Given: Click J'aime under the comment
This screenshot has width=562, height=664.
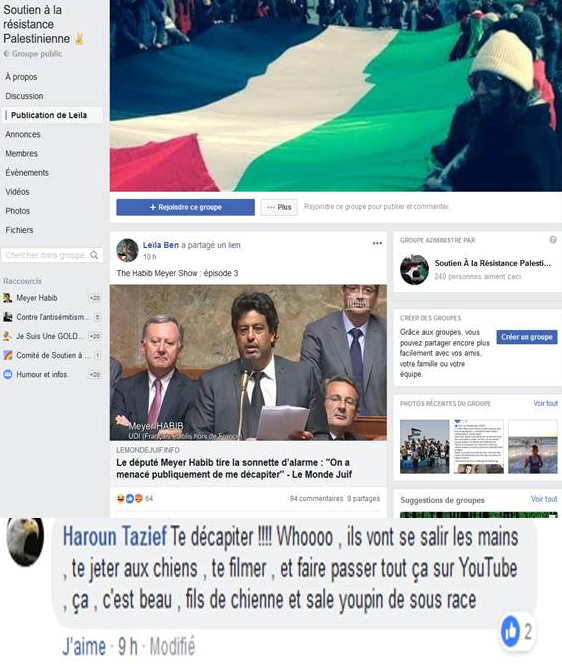Looking at the screenshot, I should click(x=84, y=647).
